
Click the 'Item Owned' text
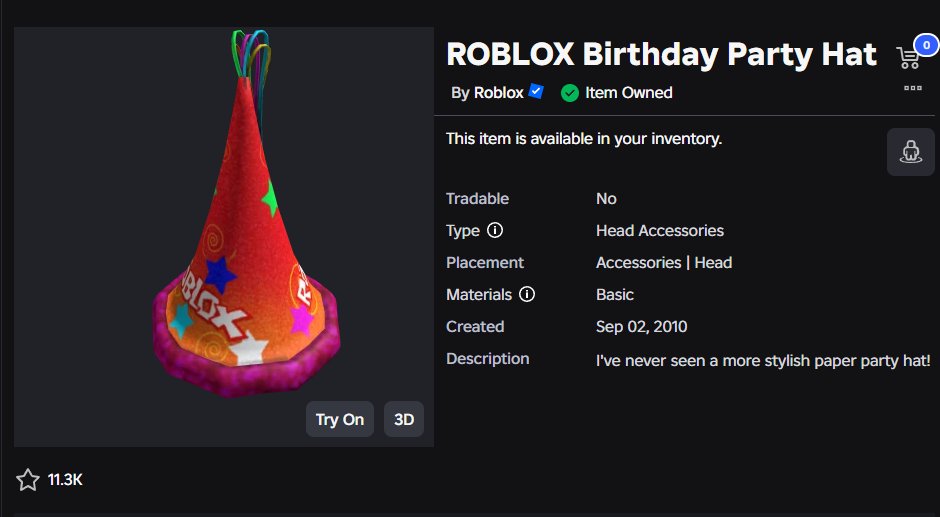pos(629,92)
